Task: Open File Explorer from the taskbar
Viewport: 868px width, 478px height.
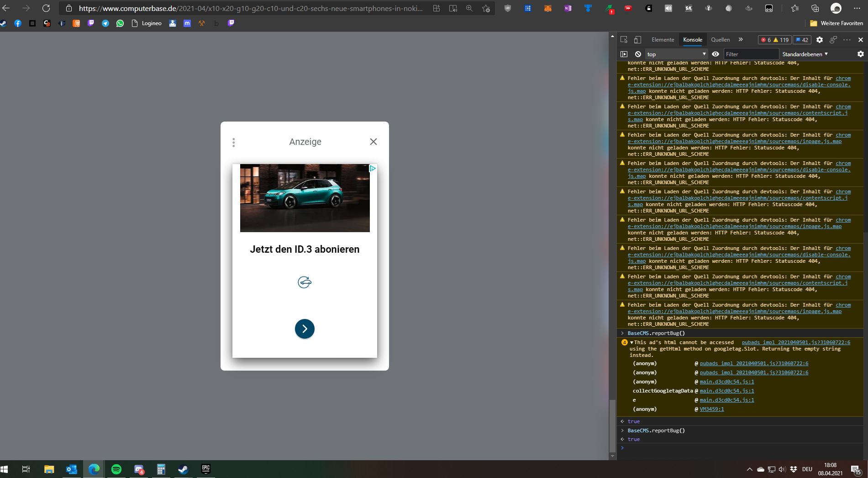Action: pyautogui.click(x=49, y=469)
